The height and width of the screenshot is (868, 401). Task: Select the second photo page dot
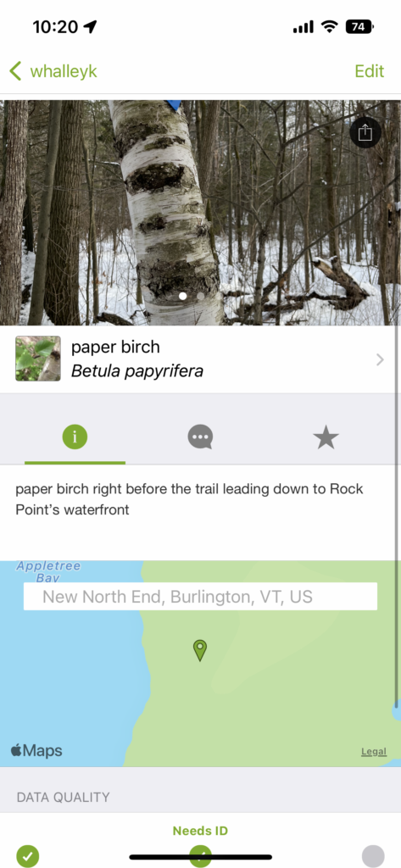pos(200,296)
